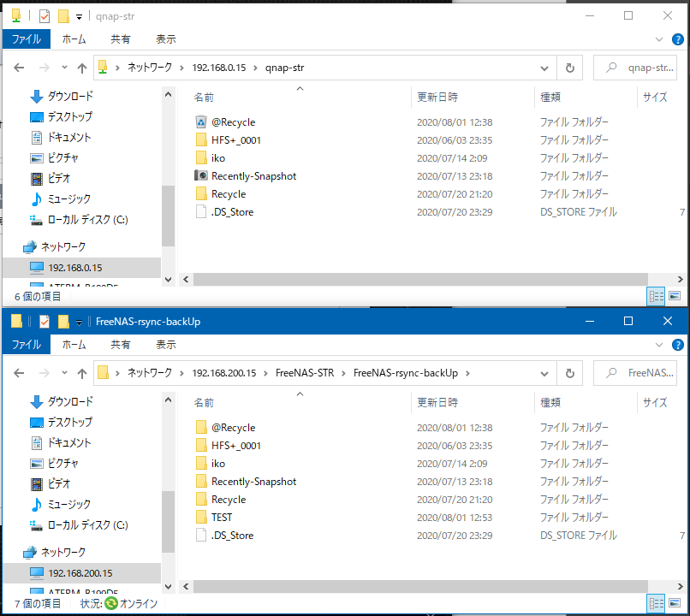
Task: Select iko folder icon in FreeNAS-rsync-backUp window
Action: point(201,463)
